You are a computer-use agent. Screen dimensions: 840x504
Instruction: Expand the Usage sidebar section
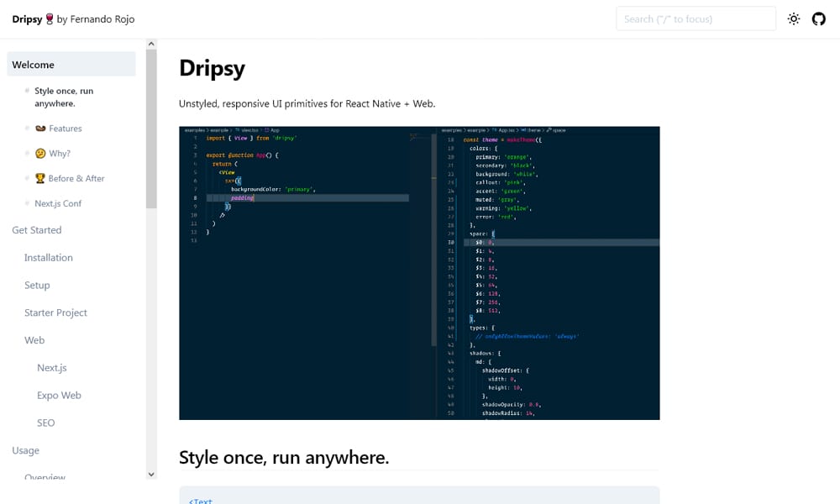pos(25,450)
